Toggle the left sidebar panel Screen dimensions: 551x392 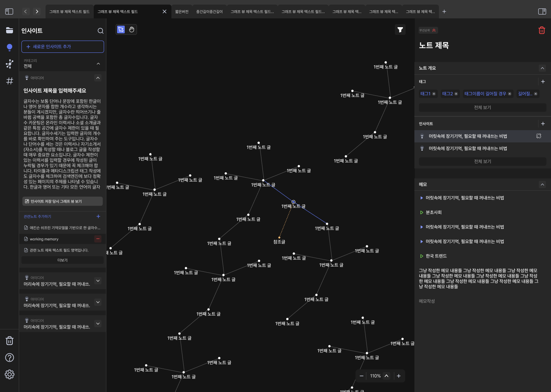coord(9,11)
